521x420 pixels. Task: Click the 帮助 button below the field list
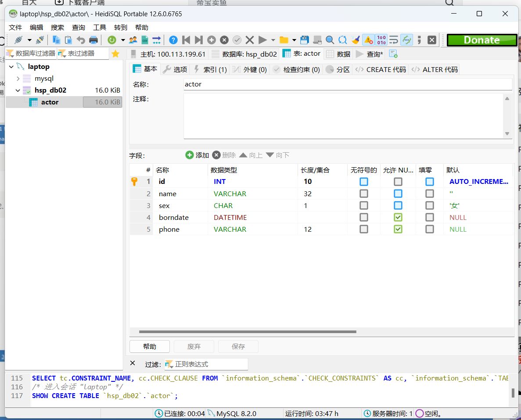tap(150, 346)
